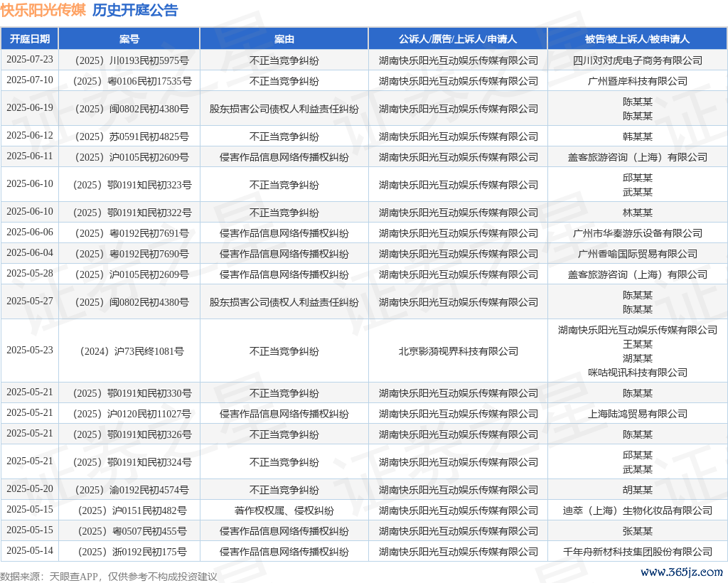Click 湖南快乐阳光互动娱乐传媒有限公司 in the defendant column

point(638,330)
